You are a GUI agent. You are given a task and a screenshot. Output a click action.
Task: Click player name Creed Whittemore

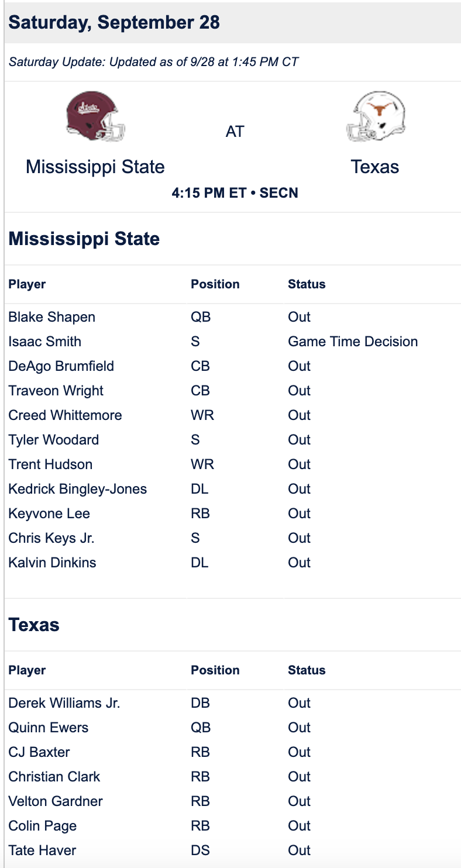66,415
